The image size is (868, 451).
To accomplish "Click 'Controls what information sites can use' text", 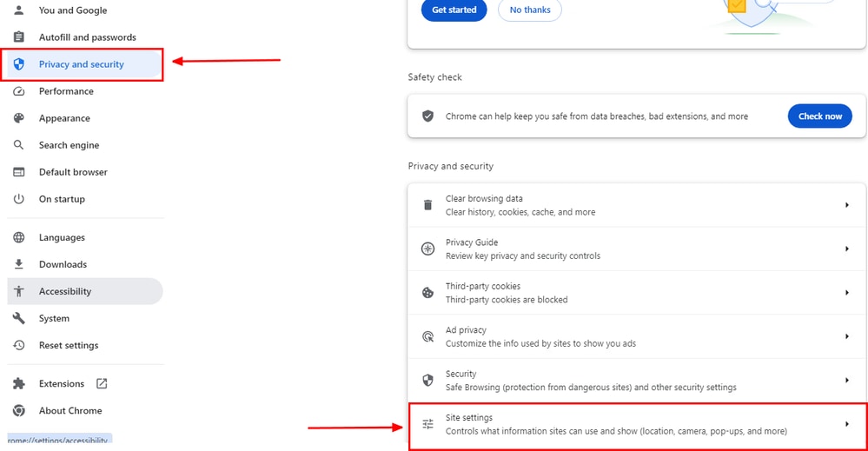I will [616, 431].
